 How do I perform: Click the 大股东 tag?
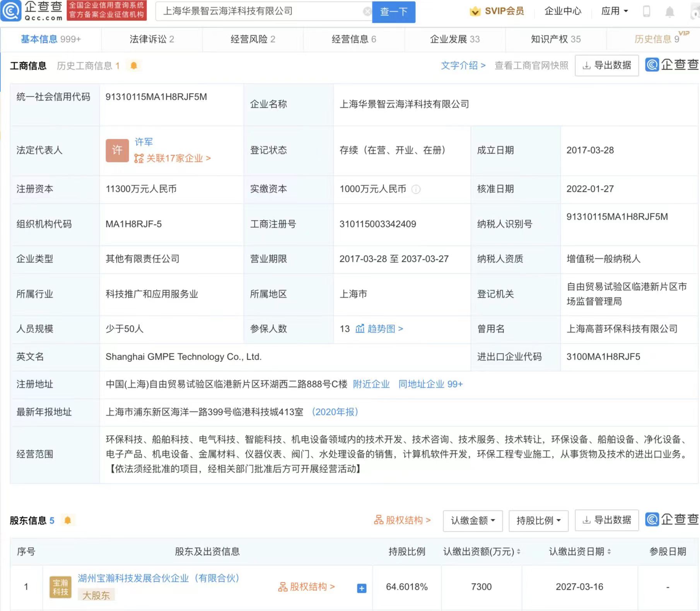coord(96,595)
